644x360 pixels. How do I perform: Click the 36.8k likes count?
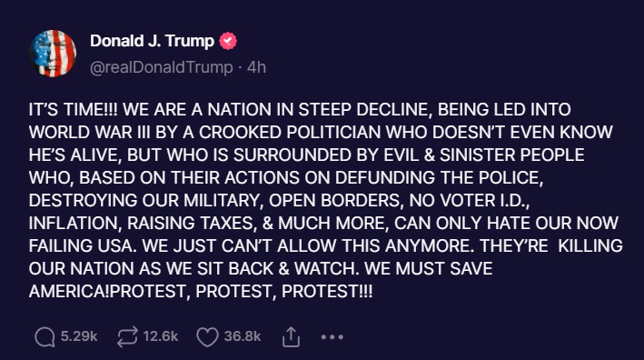243,336
